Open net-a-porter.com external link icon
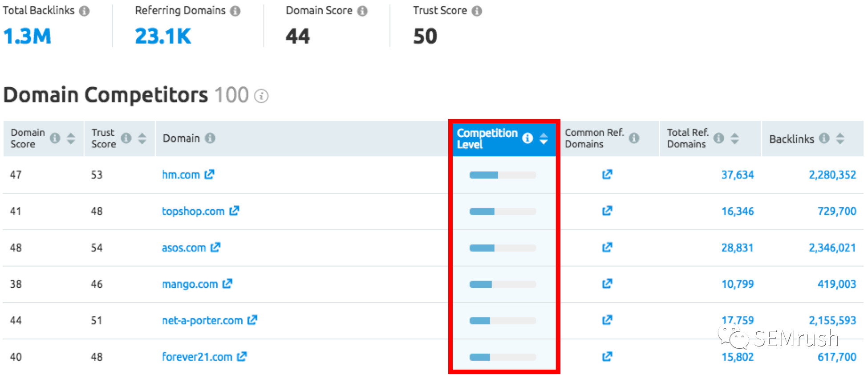 tap(252, 320)
